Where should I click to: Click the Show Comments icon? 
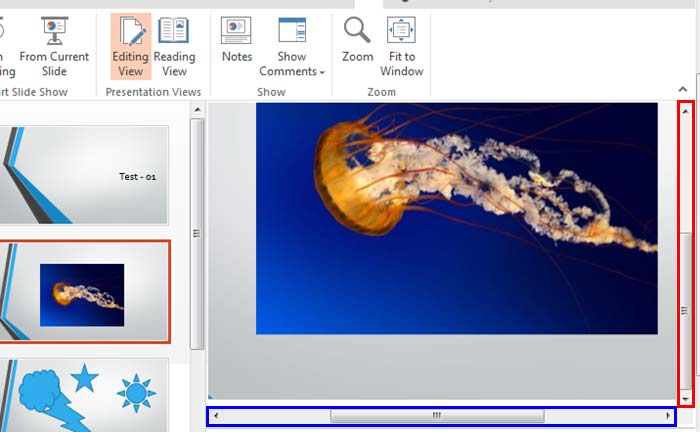(x=292, y=30)
